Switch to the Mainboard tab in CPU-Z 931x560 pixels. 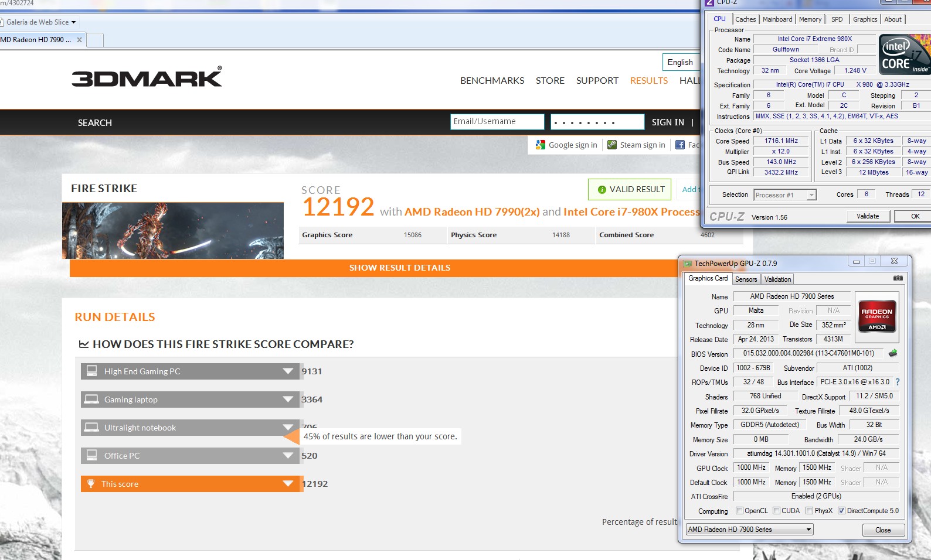coord(777,19)
